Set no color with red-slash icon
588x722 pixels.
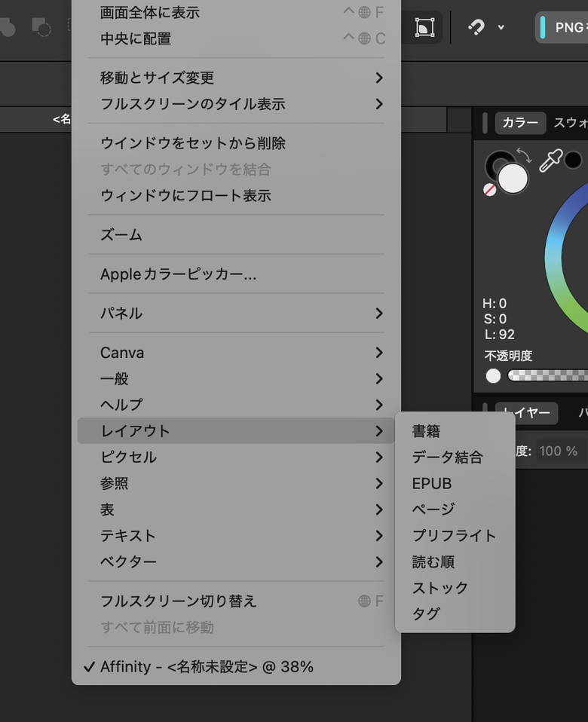pyautogui.click(x=489, y=190)
